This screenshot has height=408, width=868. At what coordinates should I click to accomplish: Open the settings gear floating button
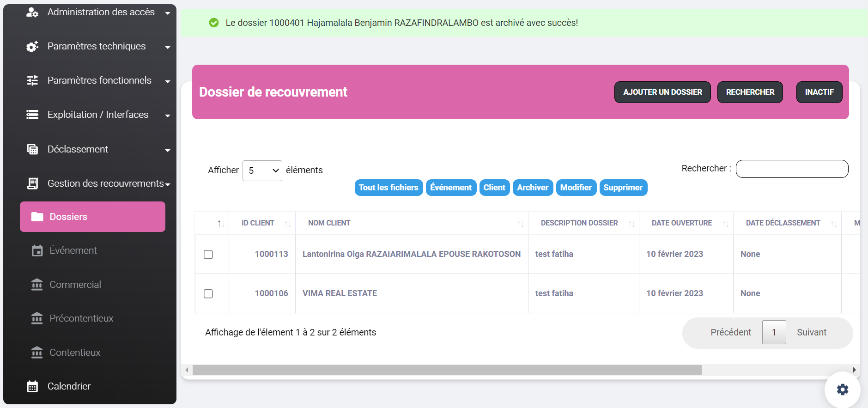[842, 390]
